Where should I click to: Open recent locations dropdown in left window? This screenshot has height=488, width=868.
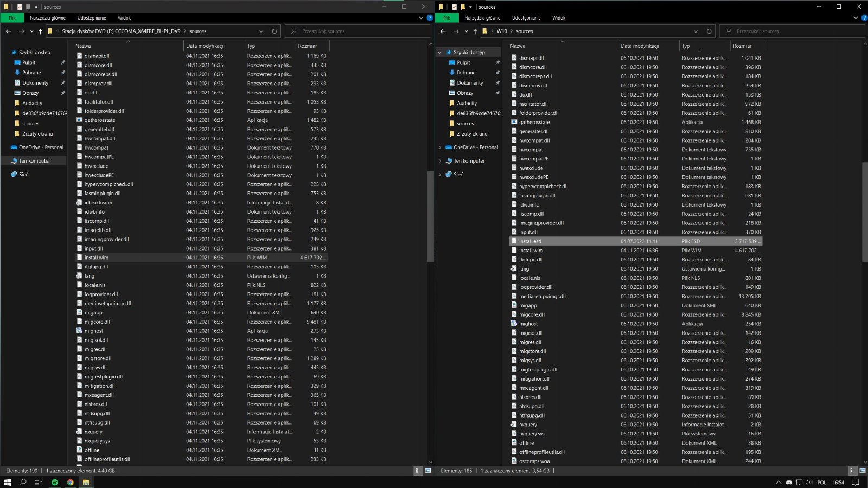pyautogui.click(x=31, y=31)
